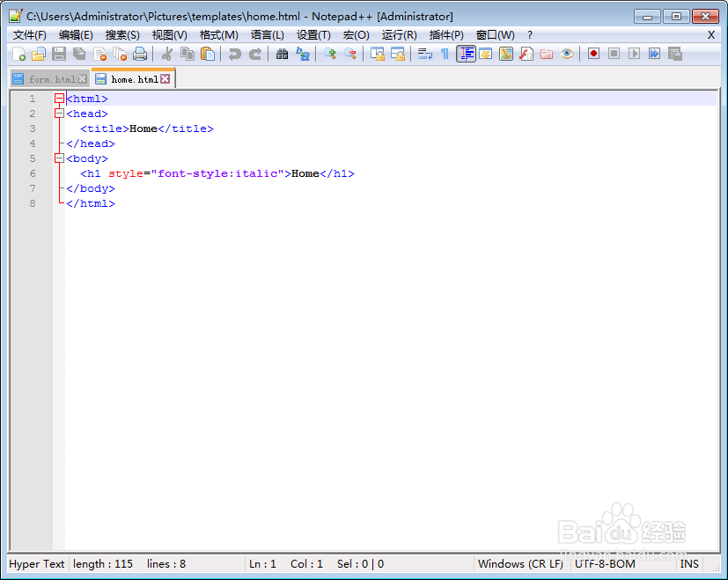This screenshot has width=728, height=580.
Task: Click the Undo arrow icon
Action: (x=234, y=54)
